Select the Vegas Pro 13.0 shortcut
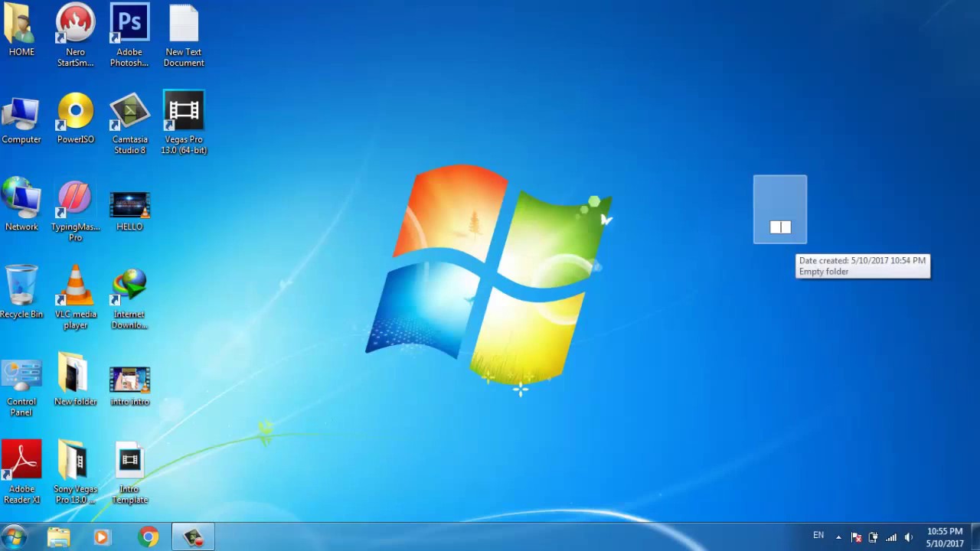The width and height of the screenshot is (980, 551). click(184, 123)
